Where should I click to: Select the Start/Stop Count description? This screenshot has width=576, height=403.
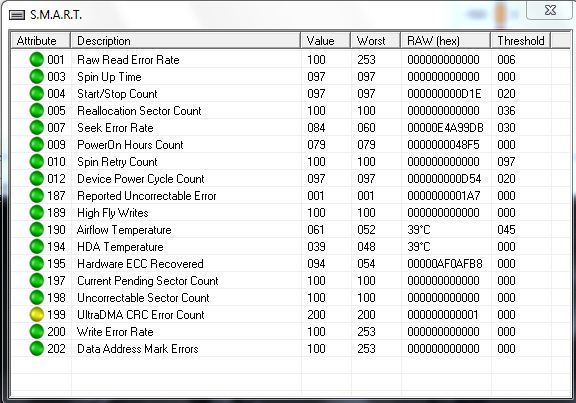[x=117, y=94]
